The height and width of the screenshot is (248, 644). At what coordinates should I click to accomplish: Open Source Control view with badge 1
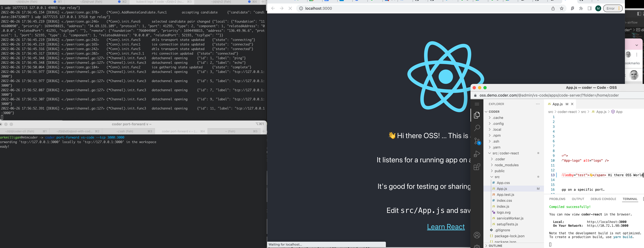477,141
